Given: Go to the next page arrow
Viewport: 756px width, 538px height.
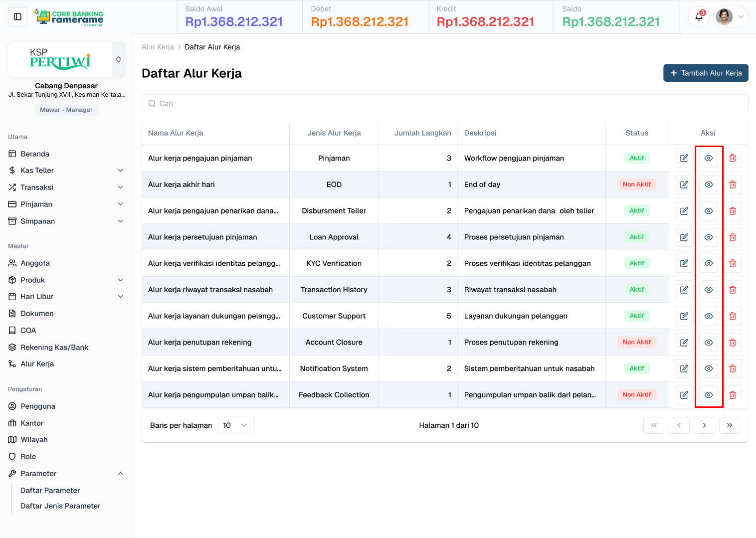Looking at the screenshot, I should (704, 425).
